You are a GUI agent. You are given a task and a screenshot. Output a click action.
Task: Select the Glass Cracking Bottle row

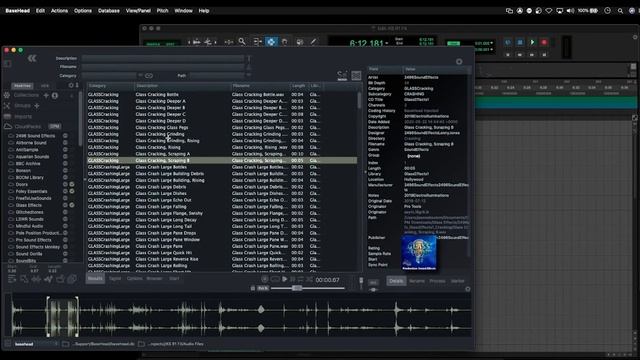tap(222, 95)
